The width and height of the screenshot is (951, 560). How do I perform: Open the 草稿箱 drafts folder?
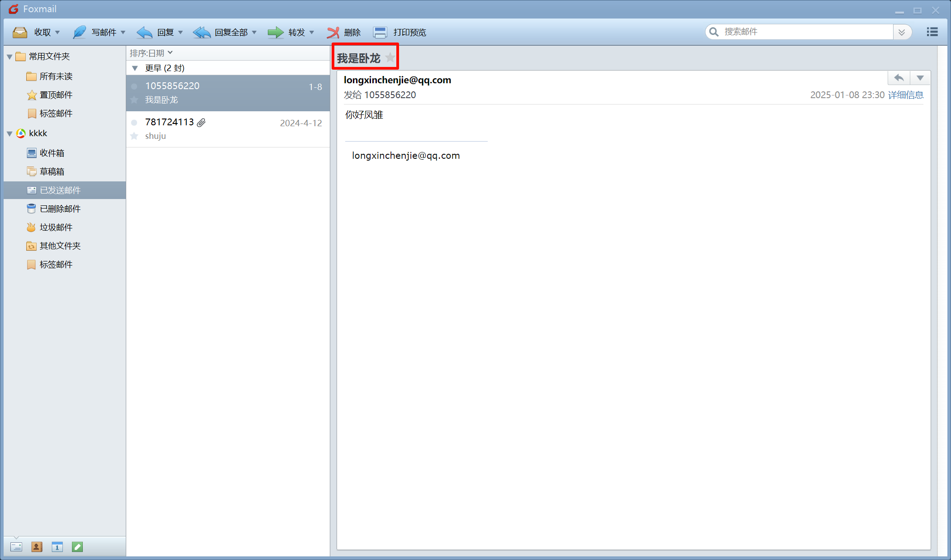pyautogui.click(x=52, y=171)
